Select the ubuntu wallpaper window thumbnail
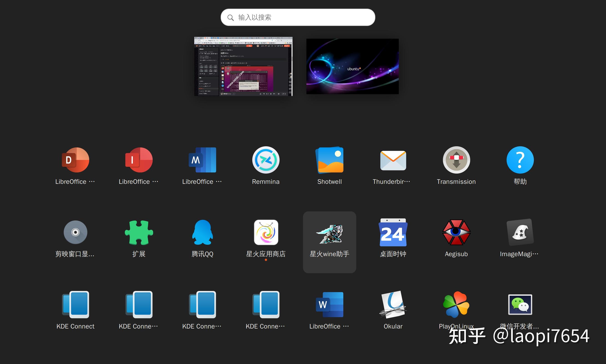The image size is (606, 364). [x=352, y=66]
